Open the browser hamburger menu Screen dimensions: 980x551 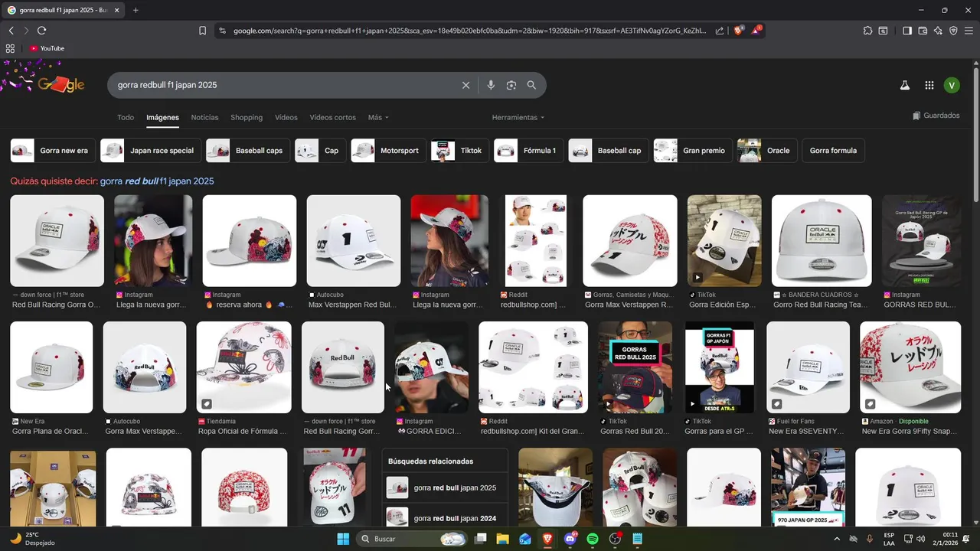[x=969, y=31]
